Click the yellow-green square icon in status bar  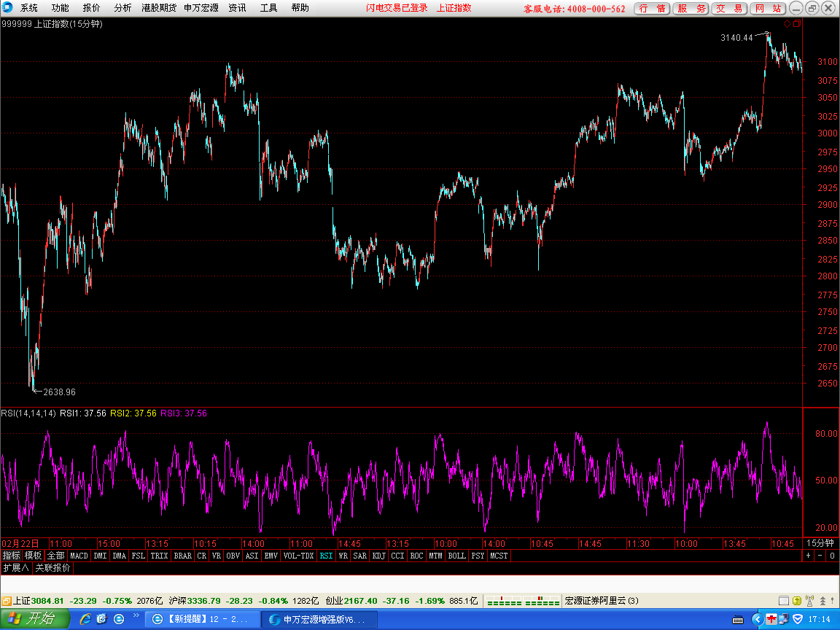[796, 601]
